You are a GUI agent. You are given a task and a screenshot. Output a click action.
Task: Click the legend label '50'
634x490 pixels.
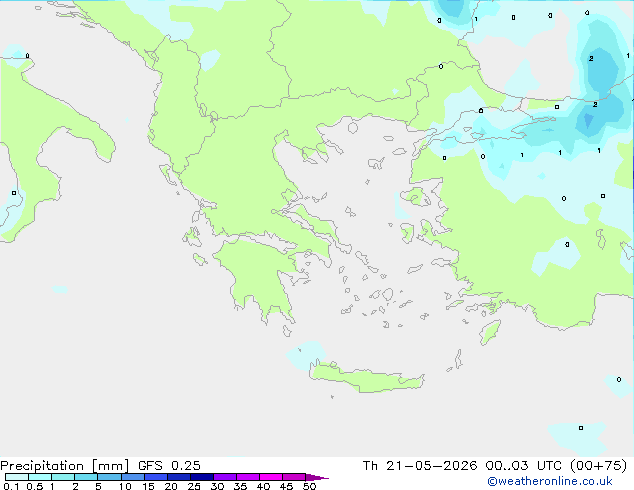(x=309, y=486)
